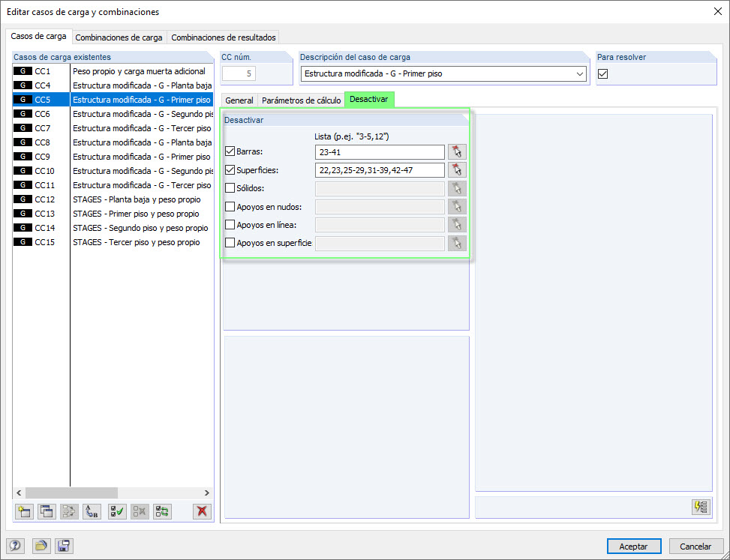Select load case CC10 in the list
The height and width of the screenshot is (560, 730).
[x=113, y=171]
